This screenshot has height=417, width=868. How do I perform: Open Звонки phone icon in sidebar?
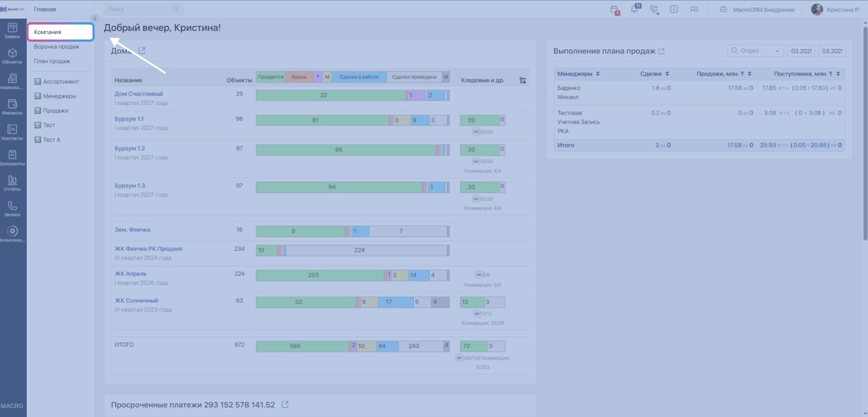click(x=12, y=208)
